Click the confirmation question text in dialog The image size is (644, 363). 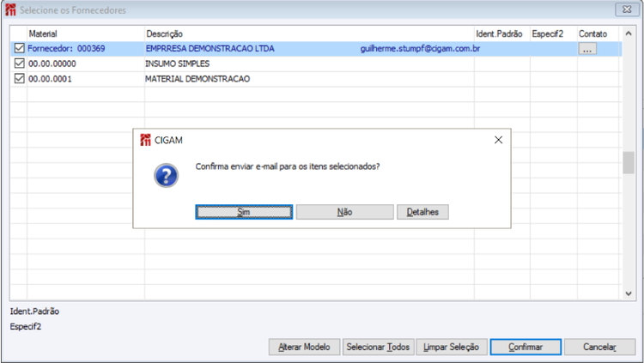click(288, 166)
